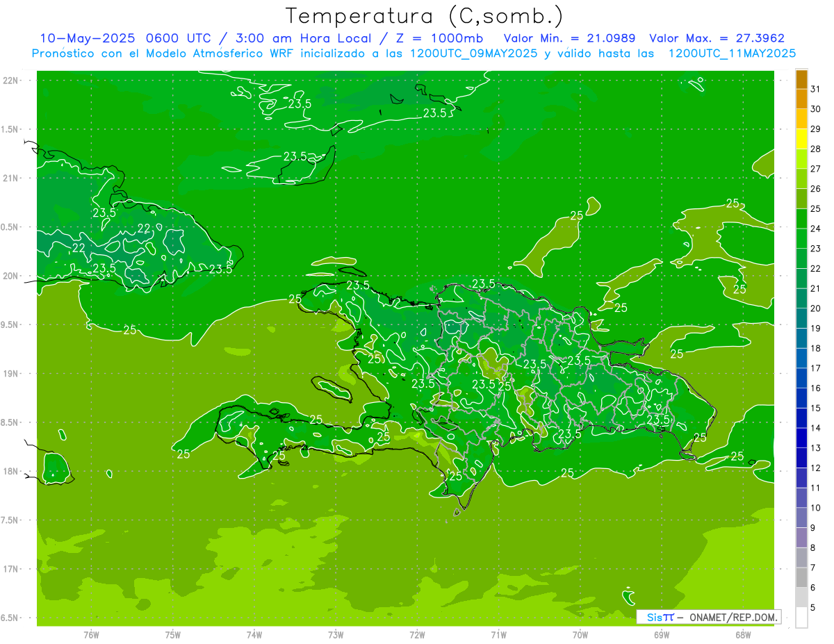Click the '21N' latitude axis label
The image size is (834, 644).
coord(11,178)
